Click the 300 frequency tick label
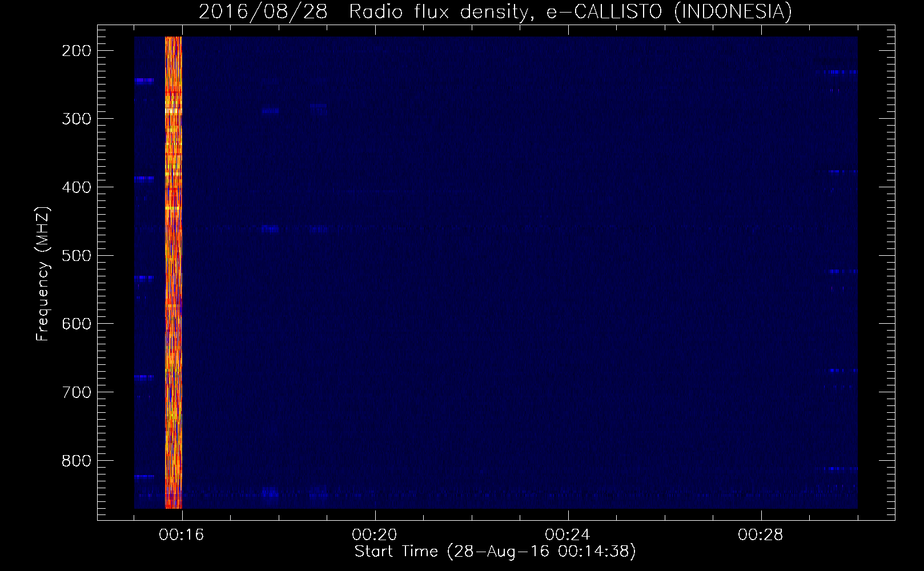This screenshot has height=571, width=924. point(77,119)
